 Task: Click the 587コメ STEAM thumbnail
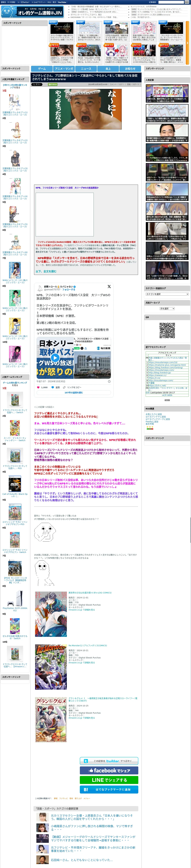172,50
